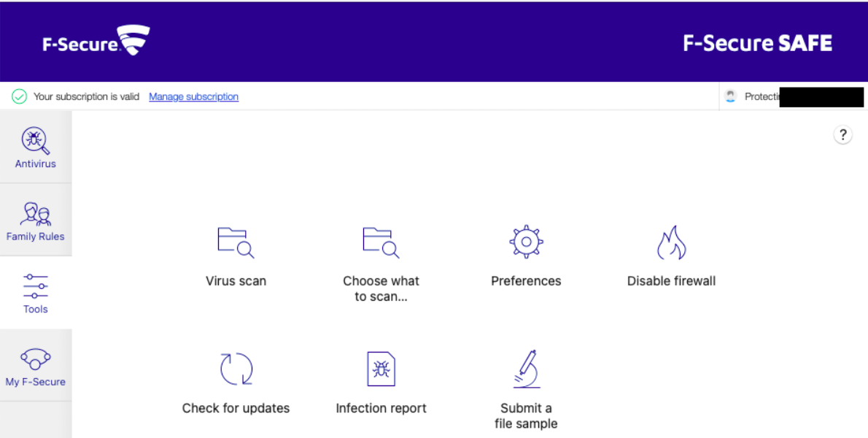Follow the Manage subscription link
This screenshot has height=438, width=868.
(x=194, y=96)
